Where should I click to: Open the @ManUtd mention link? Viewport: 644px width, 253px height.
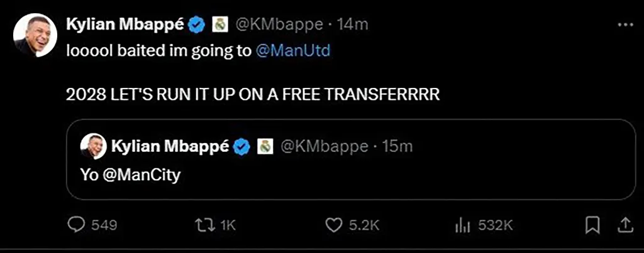tap(294, 51)
